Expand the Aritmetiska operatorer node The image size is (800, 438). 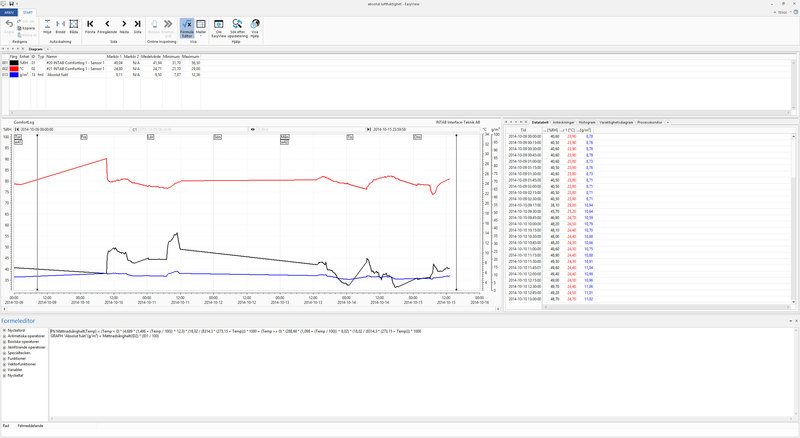point(4,336)
